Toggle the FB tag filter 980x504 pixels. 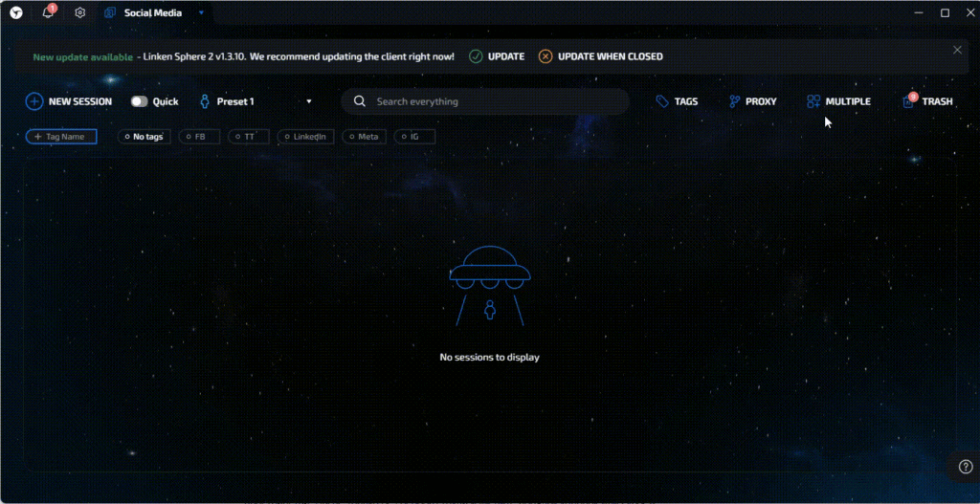pos(199,136)
